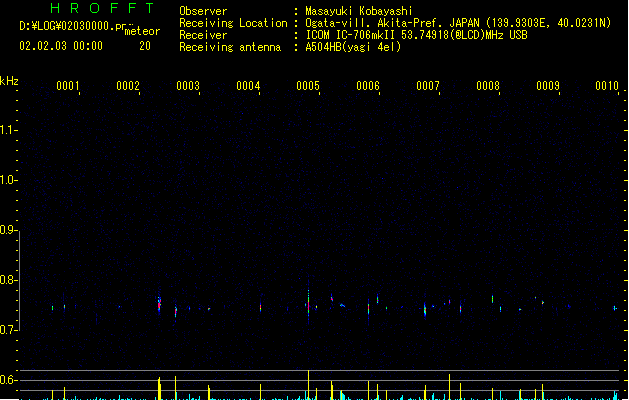Click the 0.7 kHz frequency axis label
The width and height of the screenshot is (629, 400).
tap(8, 330)
